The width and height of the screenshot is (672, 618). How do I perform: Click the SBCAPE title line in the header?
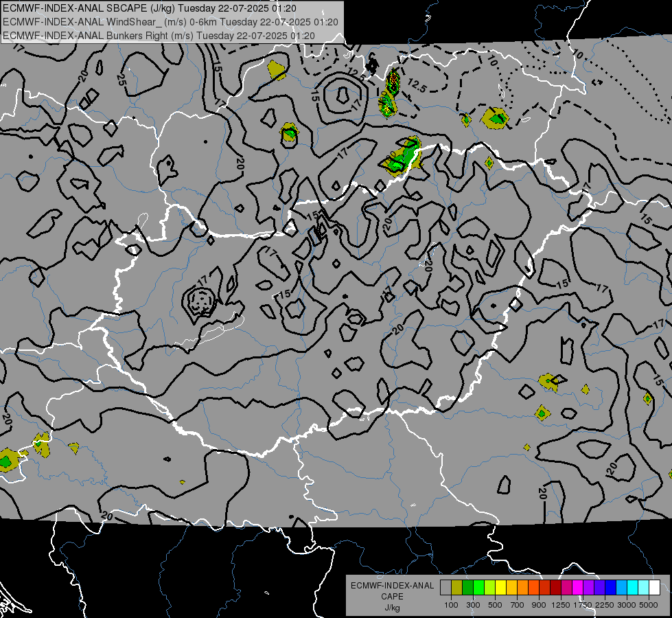point(150,8)
